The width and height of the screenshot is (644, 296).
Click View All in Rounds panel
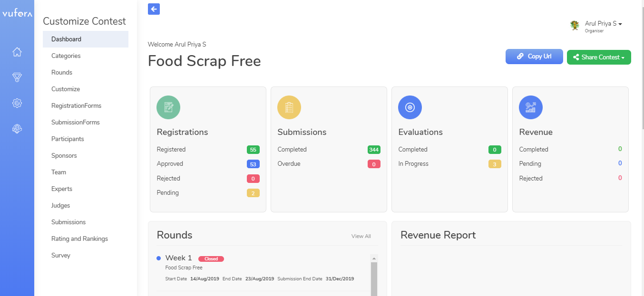361,236
